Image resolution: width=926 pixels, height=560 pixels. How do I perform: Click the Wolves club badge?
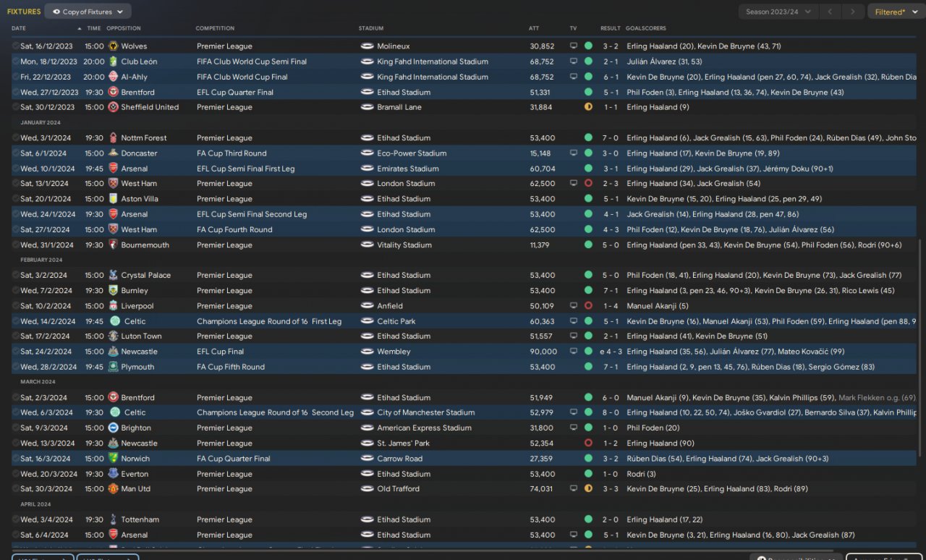coord(113,46)
